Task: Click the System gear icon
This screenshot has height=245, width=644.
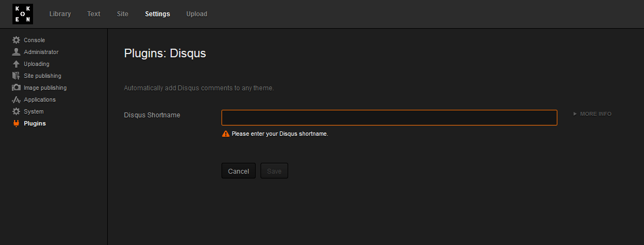Action: point(16,111)
